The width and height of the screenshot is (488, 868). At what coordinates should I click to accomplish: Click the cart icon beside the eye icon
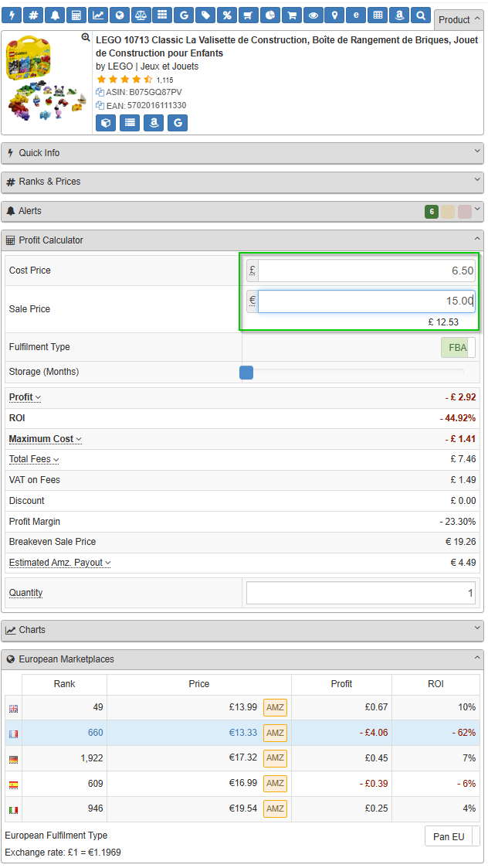point(292,15)
